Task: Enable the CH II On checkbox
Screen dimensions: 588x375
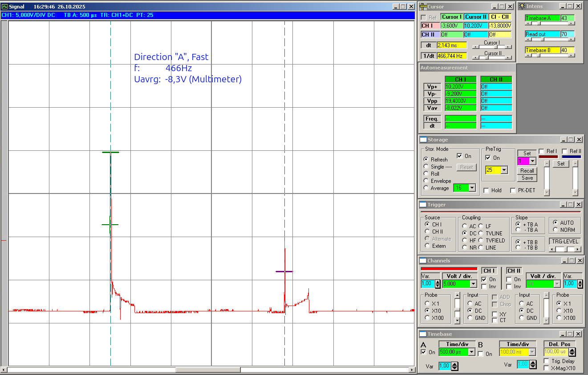Action: point(509,279)
